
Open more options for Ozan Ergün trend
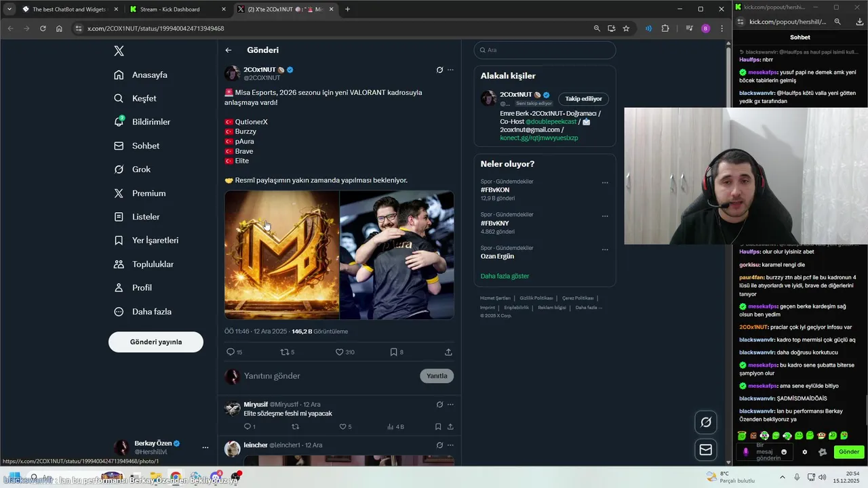[x=605, y=249]
